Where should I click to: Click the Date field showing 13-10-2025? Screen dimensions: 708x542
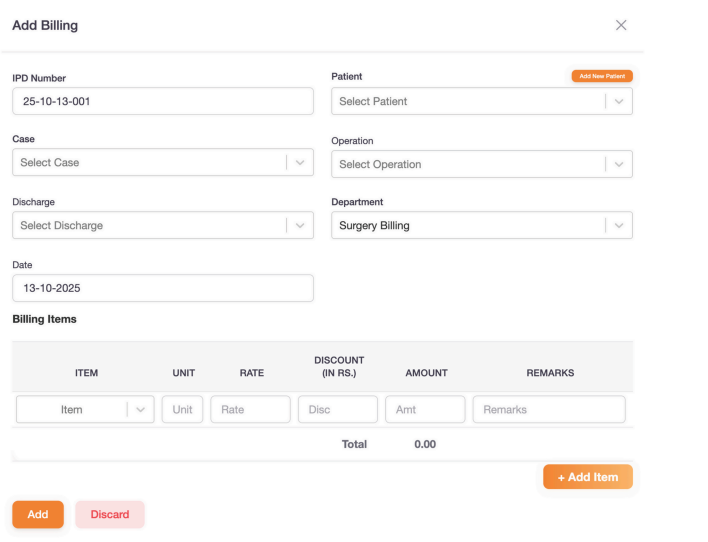pyautogui.click(x=162, y=288)
